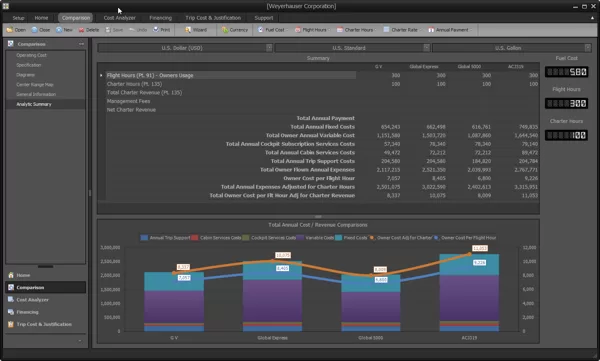
Task: Open the Trip Cost & Justification ribbon tab
Action: click(213, 18)
